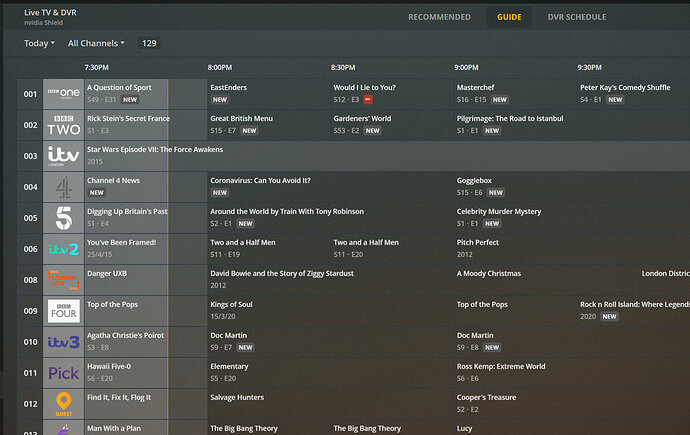690x435 pixels.
Task: Select Channel 4 News programme
Action: pyautogui.click(x=146, y=187)
